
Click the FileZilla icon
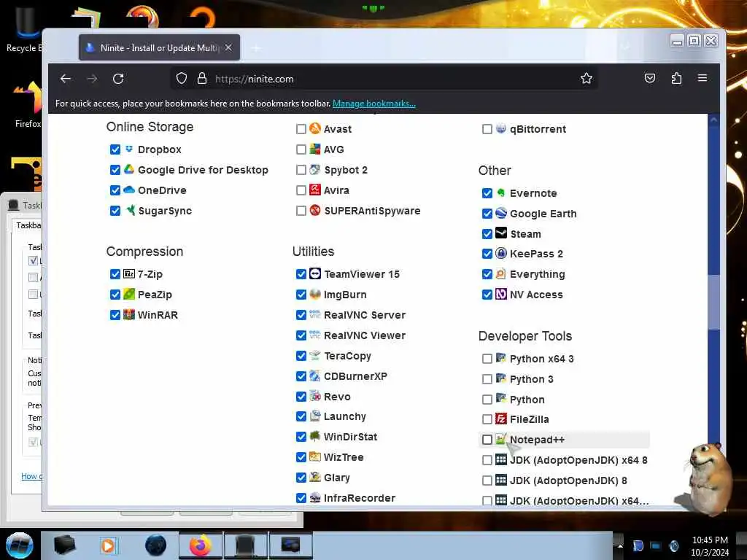coord(500,419)
